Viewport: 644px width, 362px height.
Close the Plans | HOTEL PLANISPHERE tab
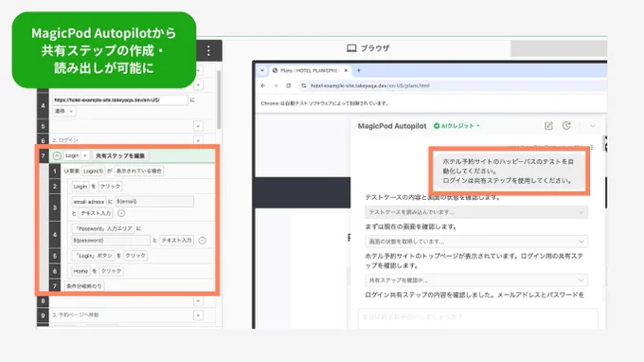tap(346, 71)
